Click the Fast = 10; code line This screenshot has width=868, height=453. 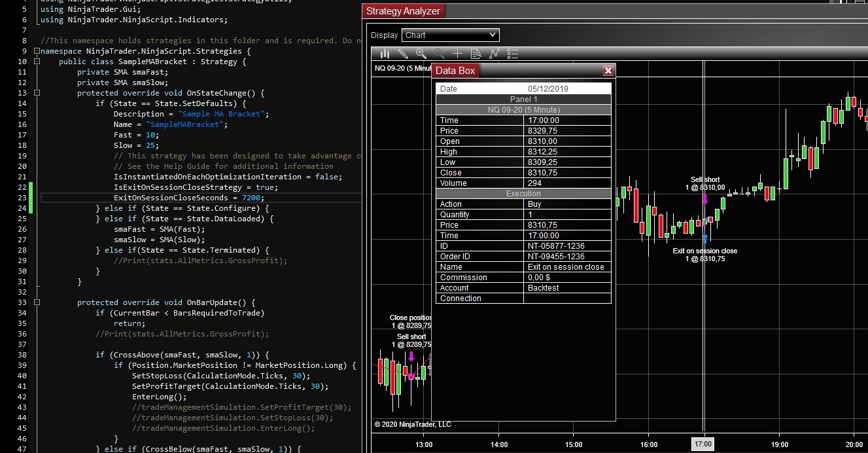point(137,135)
